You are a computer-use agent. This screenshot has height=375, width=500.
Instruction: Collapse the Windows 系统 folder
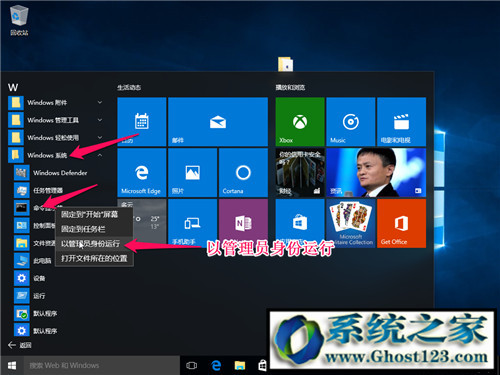56,155
